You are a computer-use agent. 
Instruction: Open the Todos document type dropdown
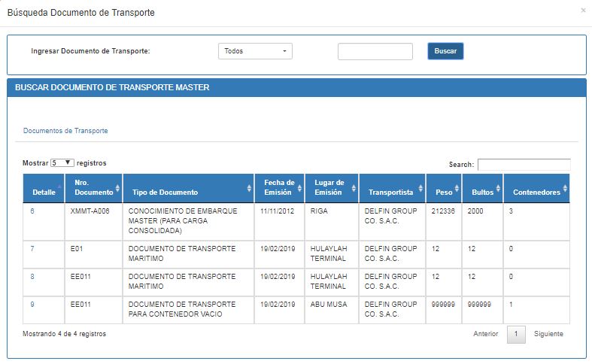coord(255,51)
